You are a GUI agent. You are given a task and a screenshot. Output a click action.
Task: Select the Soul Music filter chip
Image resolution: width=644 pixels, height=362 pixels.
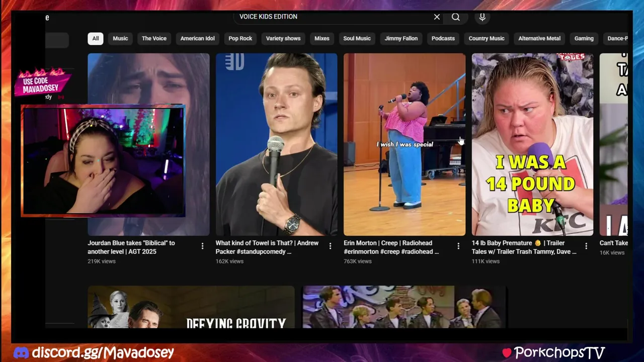coord(357,38)
